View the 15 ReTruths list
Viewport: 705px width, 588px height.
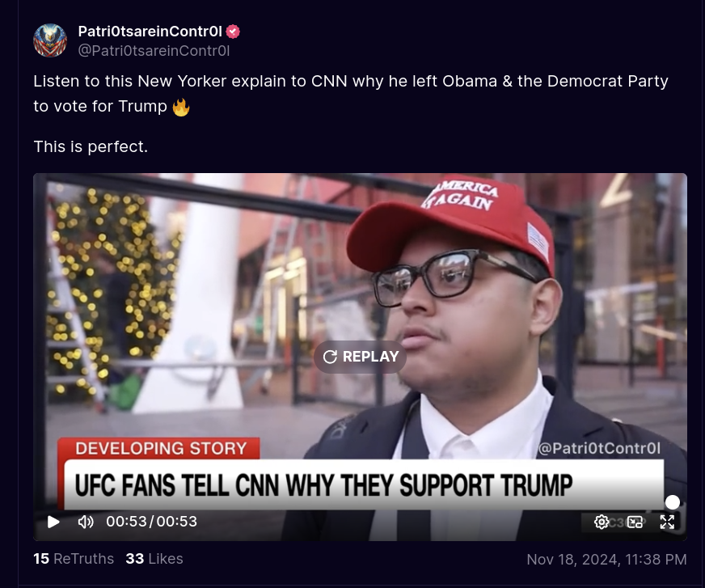[x=74, y=559]
